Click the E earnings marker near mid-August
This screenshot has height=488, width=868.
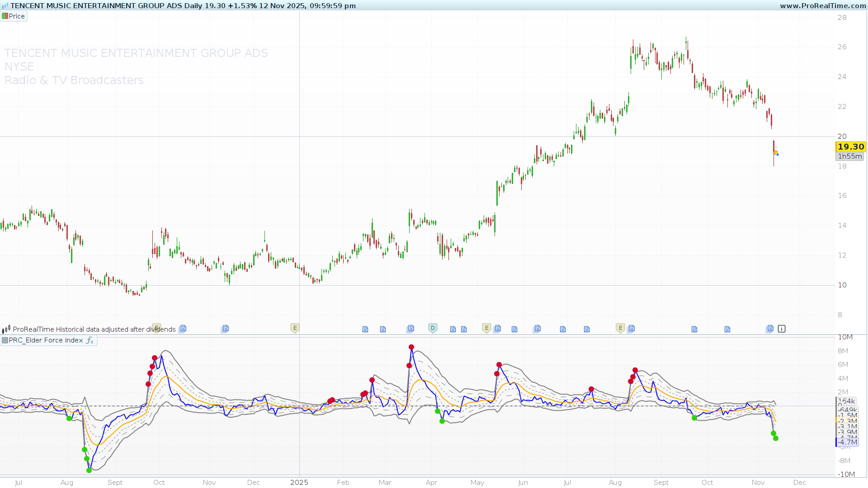(x=620, y=328)
